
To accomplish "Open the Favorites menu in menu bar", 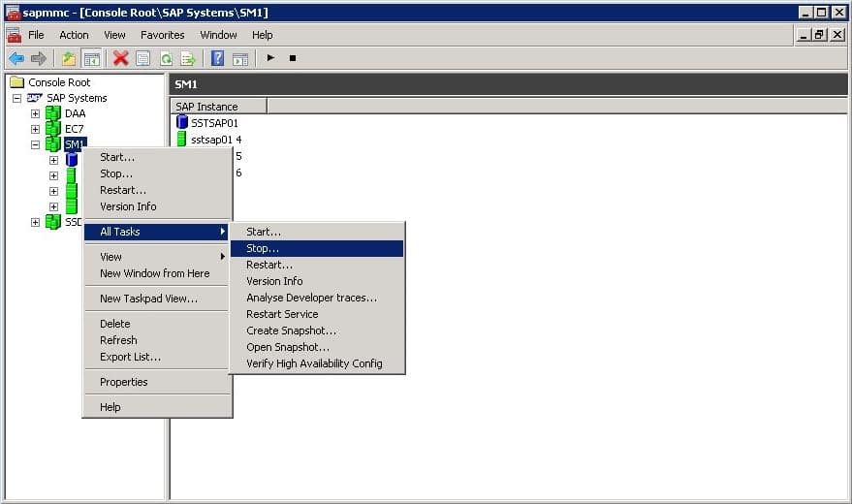I will (x=162, y=35).
